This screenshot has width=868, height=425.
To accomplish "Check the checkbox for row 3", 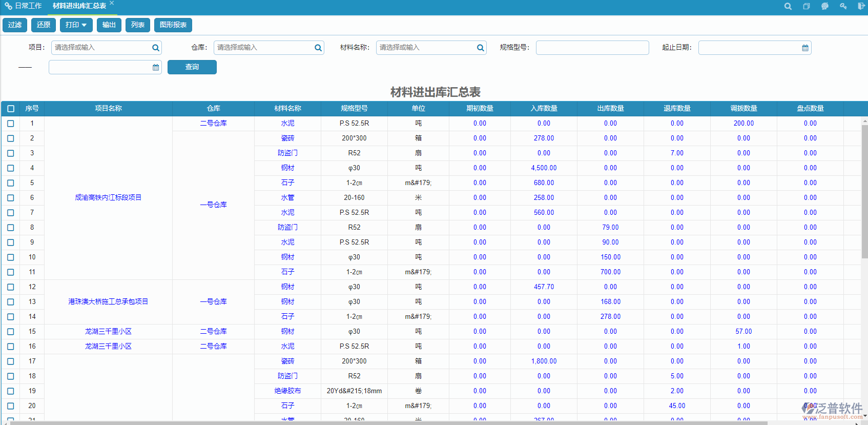I will tap(11, 153).
